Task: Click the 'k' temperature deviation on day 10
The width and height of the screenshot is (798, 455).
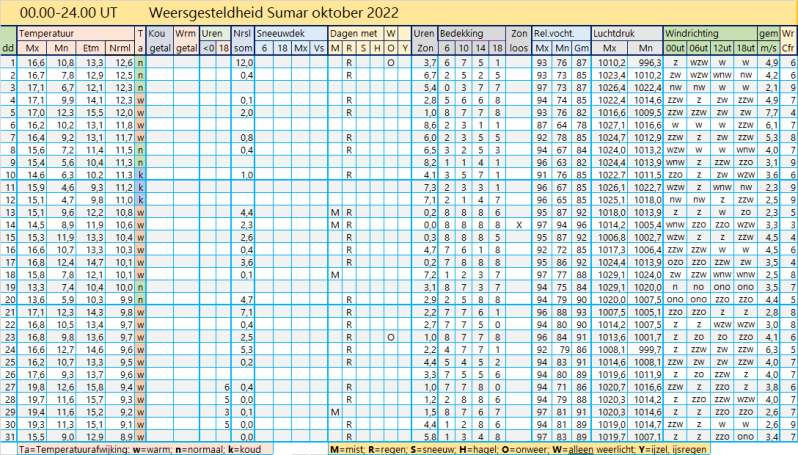Action: [140, 175]
